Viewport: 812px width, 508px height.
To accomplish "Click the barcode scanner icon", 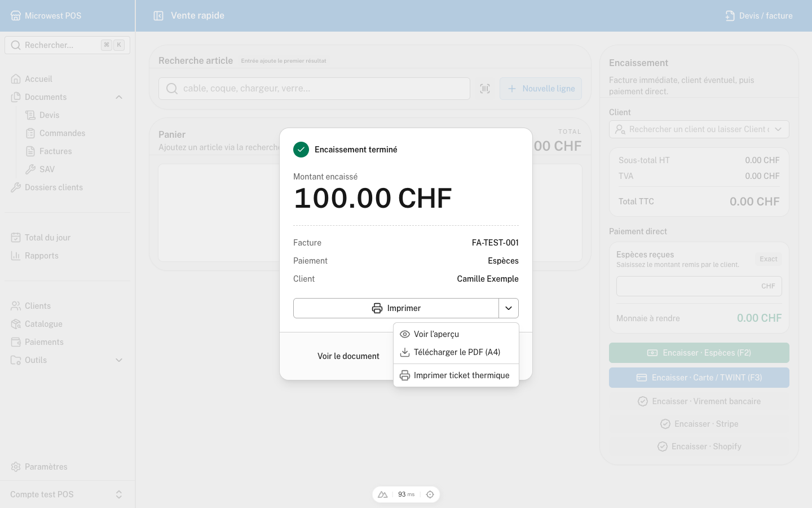I will pos(485,89).
